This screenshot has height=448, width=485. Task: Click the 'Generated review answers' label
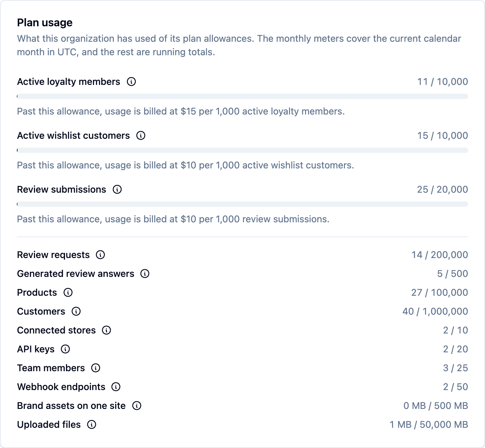tap(76, 274)
